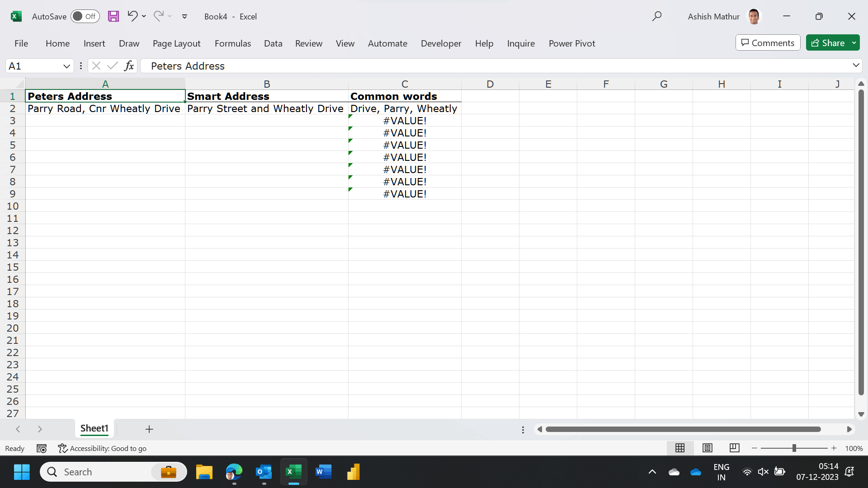Click the zoom slider handle
The height and width of the screenshot is (488, 868).
(794, 448)
